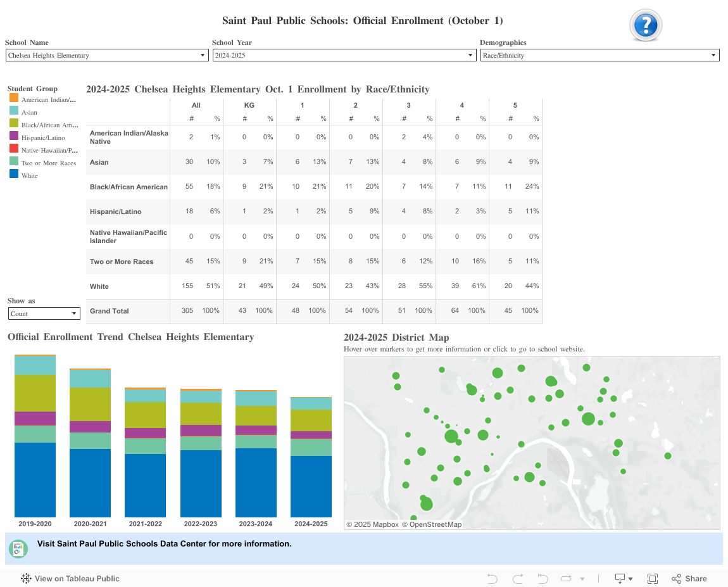Click the Share button in the toolbar

click(689, 578)
